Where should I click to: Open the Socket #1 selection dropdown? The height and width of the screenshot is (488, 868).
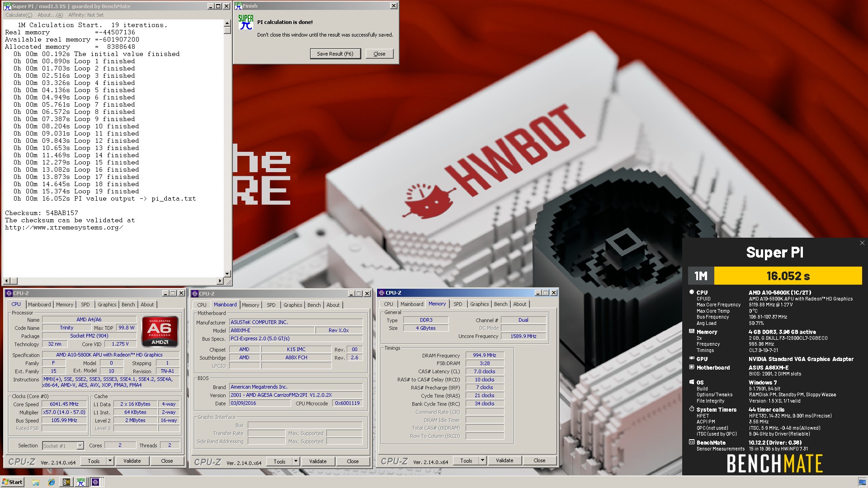tap(80, 446)
